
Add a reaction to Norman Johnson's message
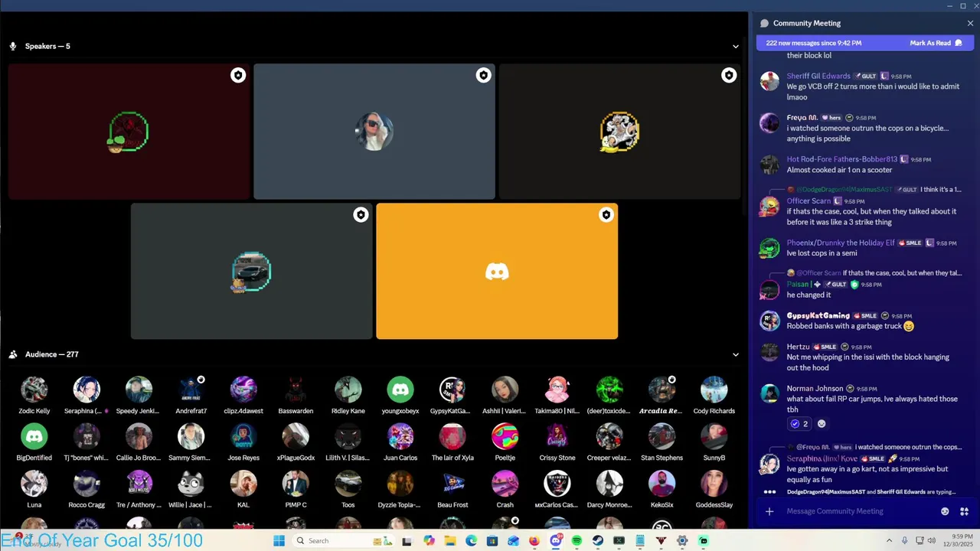click(x=822, y=424)
